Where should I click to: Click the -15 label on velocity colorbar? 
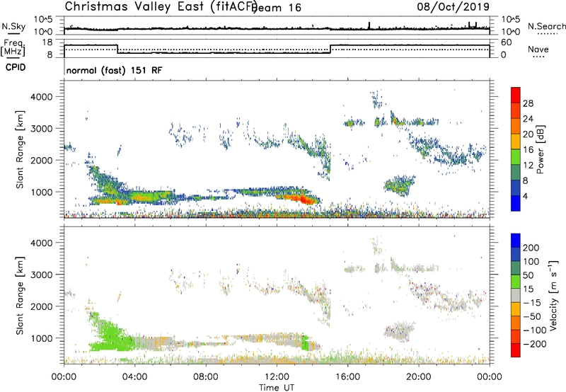click(x=532, y=302)
